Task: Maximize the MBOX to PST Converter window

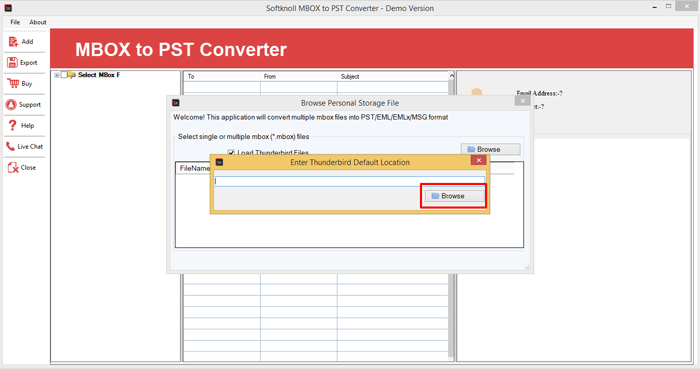Action: pos(668,6)
